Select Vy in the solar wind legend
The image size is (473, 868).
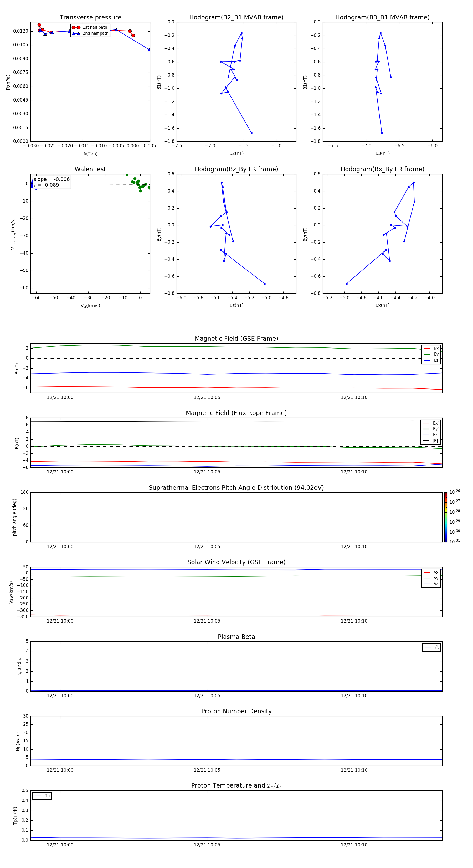(x=431, y=578)
